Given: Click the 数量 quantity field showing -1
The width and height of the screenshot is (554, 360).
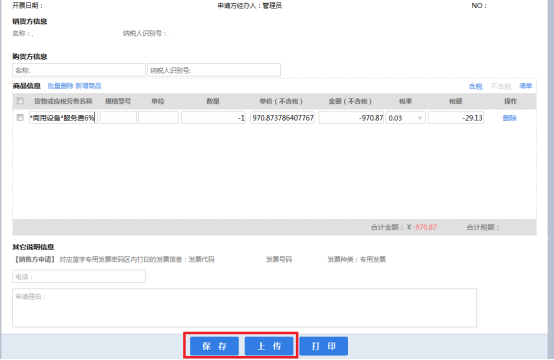Looking at the screenshot, I should pyautogui.click(x=213, y=118).
